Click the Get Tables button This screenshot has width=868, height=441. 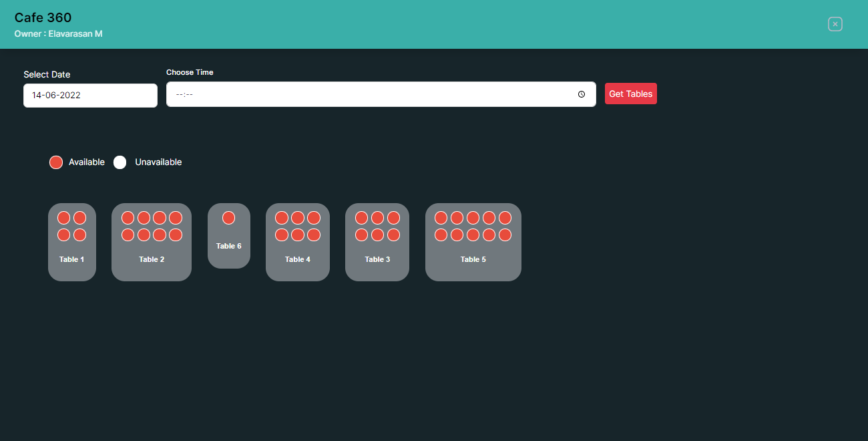click(x=630, y=94)
